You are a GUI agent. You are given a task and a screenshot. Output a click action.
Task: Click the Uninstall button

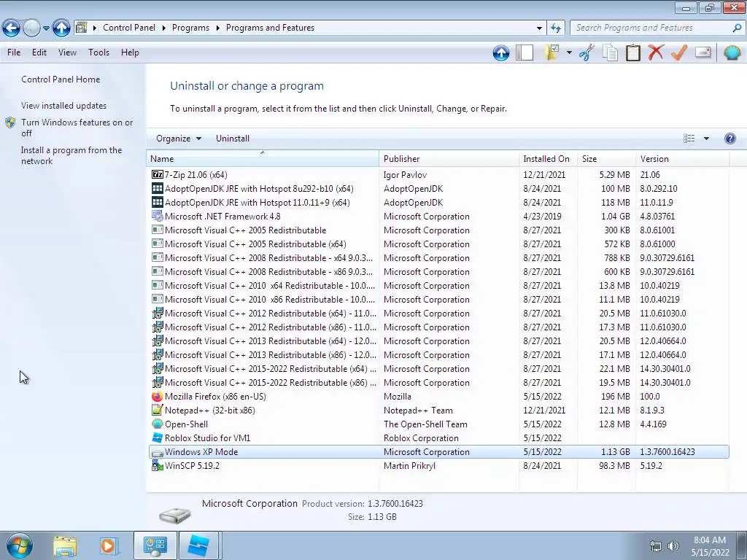(x=233, y=139)
